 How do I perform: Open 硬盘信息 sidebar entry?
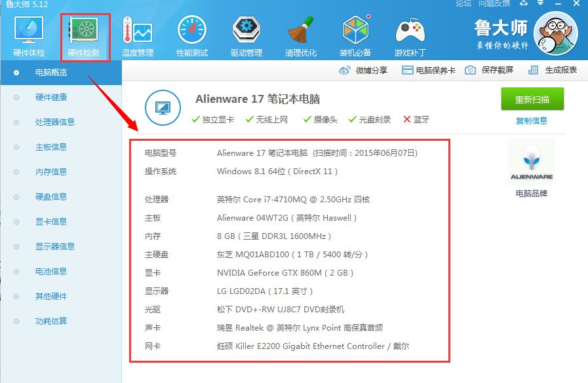coord(51,196)
